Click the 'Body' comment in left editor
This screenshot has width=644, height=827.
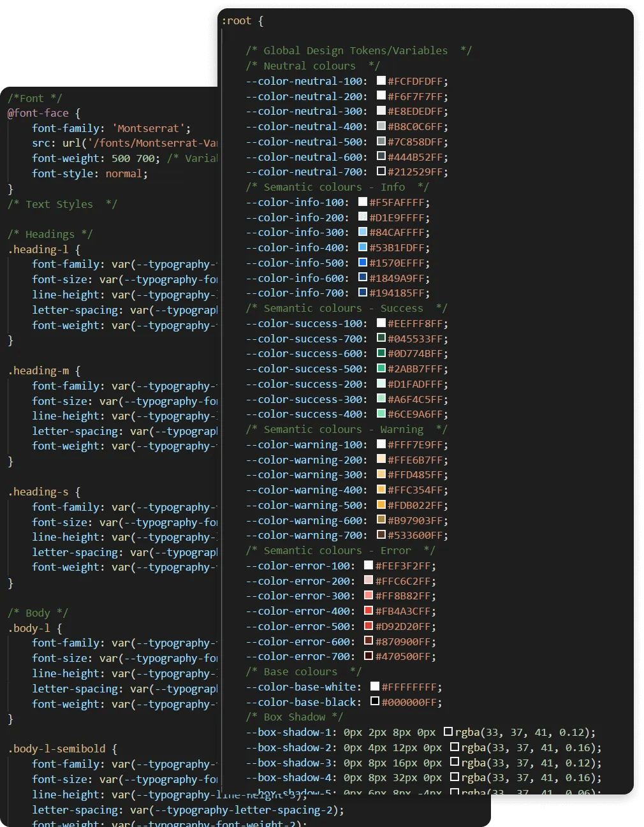(38, 613)
